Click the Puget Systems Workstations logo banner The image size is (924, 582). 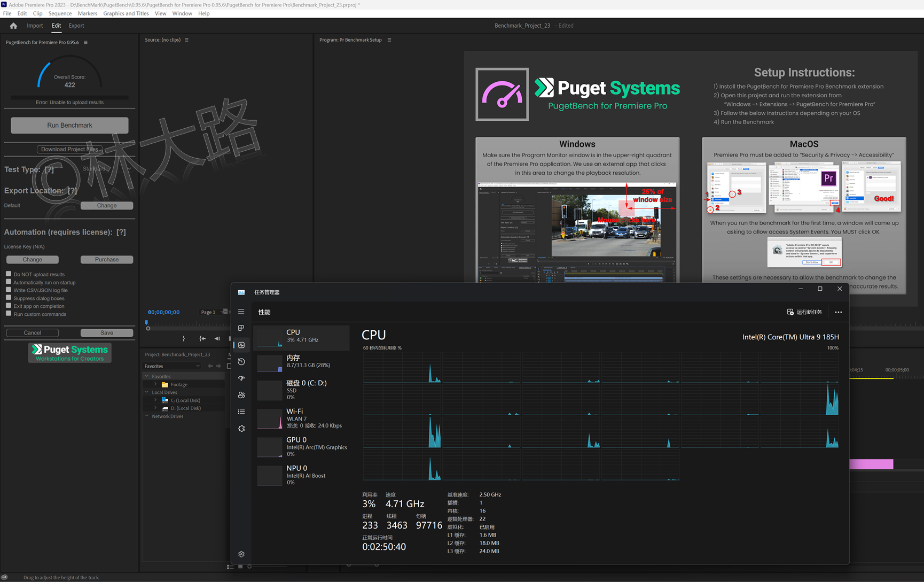70,353
